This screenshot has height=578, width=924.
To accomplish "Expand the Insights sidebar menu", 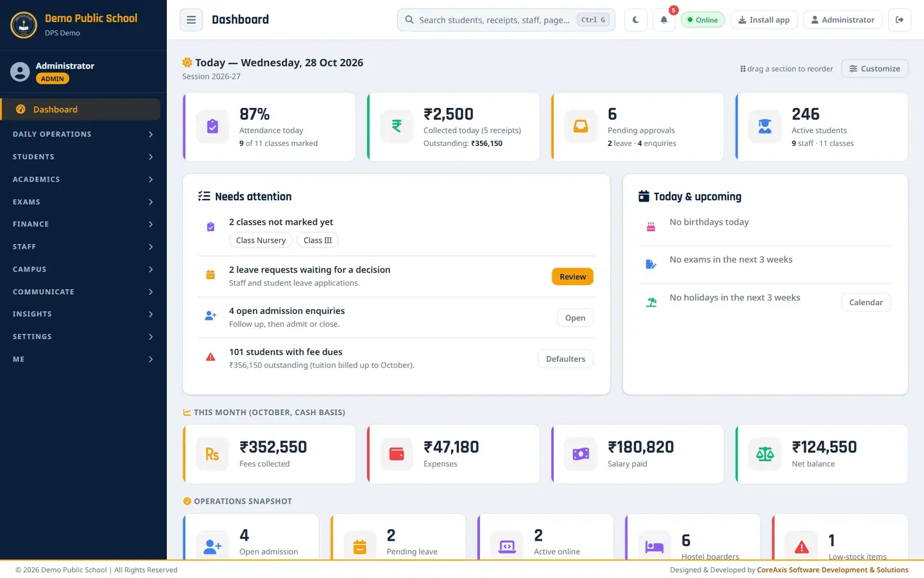I will pyautogui.click(x=83, y=314).
